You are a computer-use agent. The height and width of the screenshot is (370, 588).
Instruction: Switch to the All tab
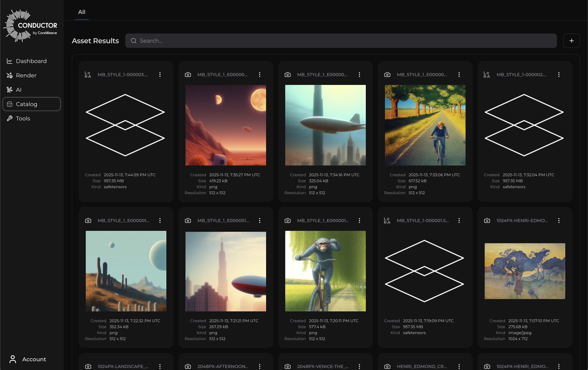point(82,12)
